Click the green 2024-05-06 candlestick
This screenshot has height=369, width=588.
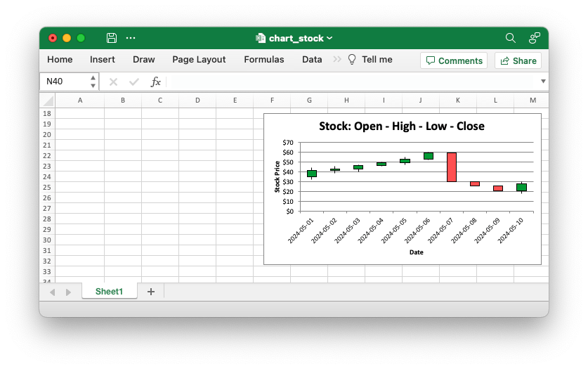click(429, 155)
